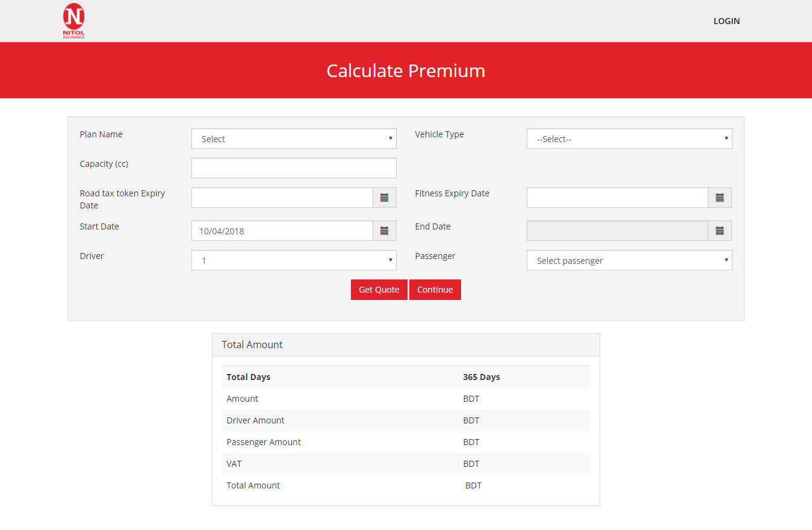Open Road tax token expiry calendar icon

[384, 198]
